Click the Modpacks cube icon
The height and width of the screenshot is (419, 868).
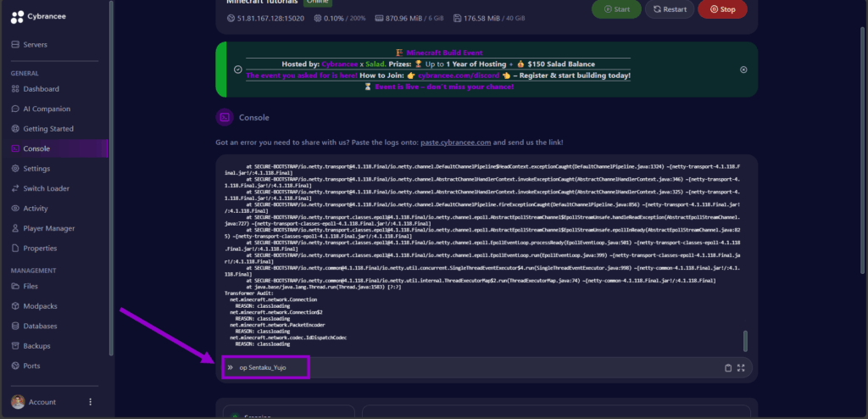coord(15,306)
